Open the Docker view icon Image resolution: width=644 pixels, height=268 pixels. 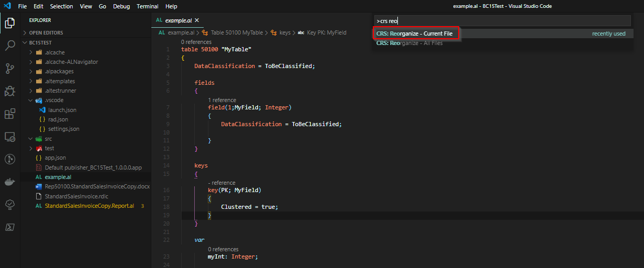[9, 182]
